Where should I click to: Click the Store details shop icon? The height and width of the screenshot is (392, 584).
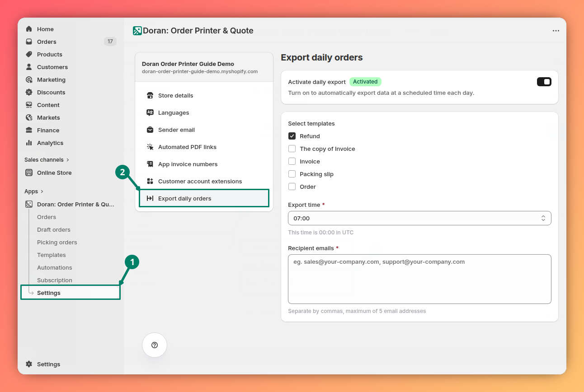[x=150, y=95]
